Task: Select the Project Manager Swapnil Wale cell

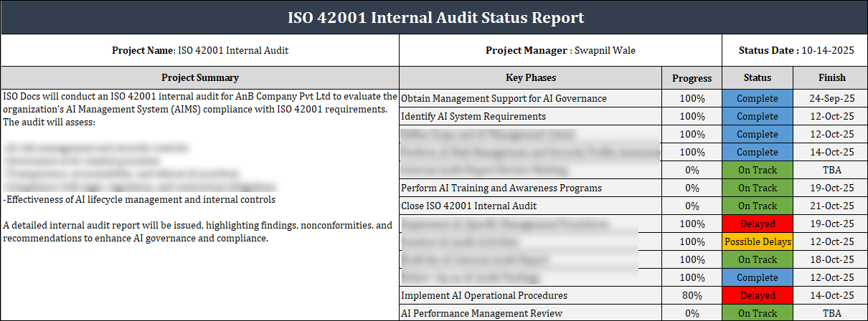Action: [x=560, y=51]
